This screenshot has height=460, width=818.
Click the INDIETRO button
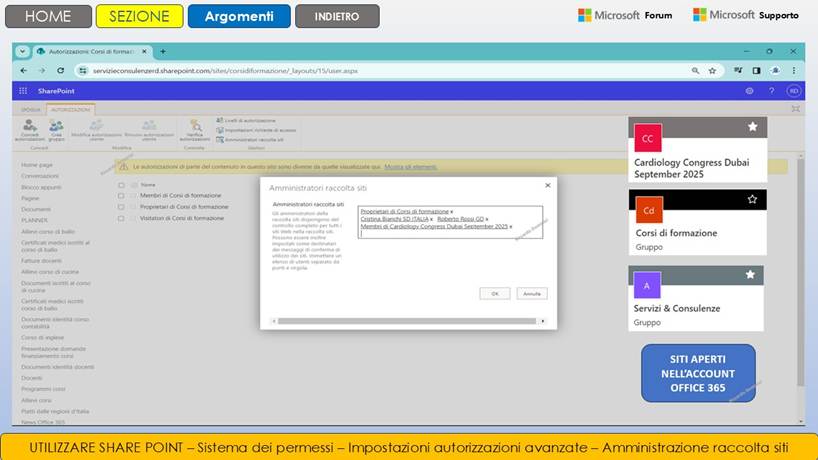[337, 16]
